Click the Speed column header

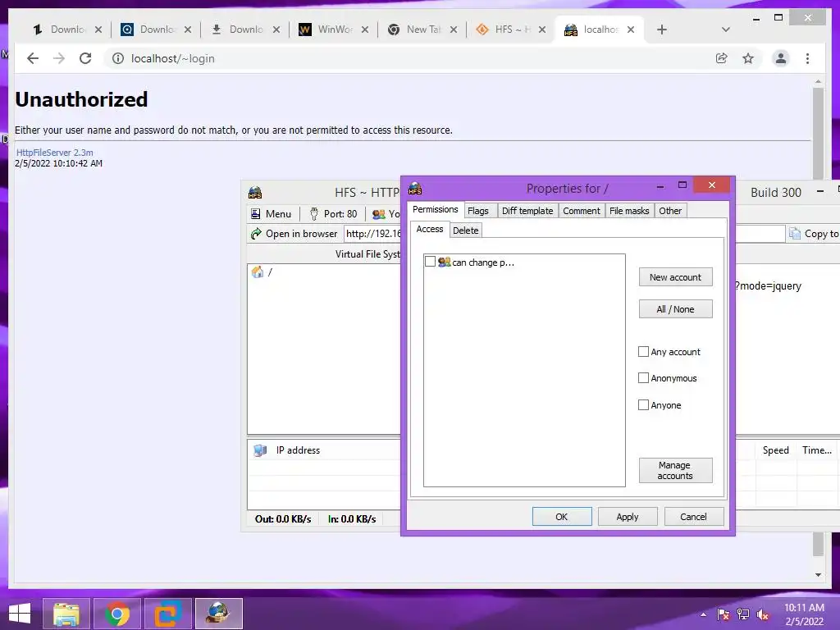click(775, 450)
